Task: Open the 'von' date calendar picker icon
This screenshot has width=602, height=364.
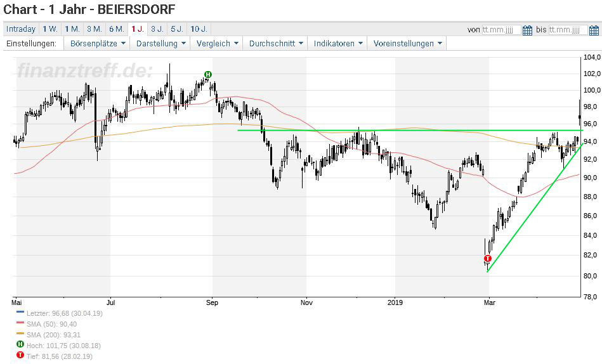Action: [528, 30]
